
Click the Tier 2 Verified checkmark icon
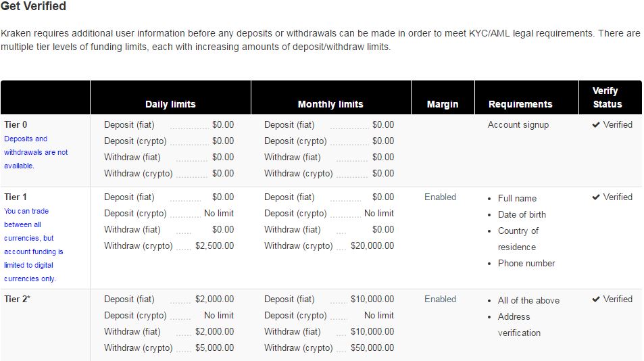(596, 299)
